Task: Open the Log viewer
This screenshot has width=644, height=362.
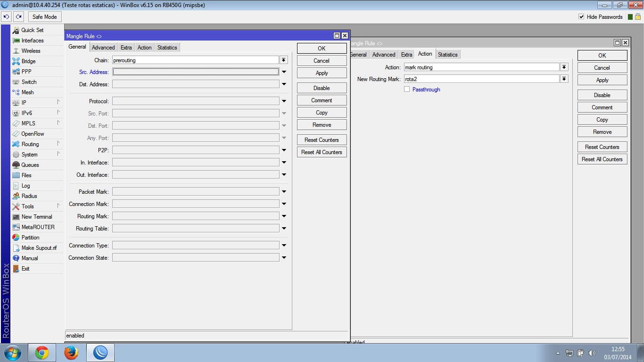Action: point(25,186)
